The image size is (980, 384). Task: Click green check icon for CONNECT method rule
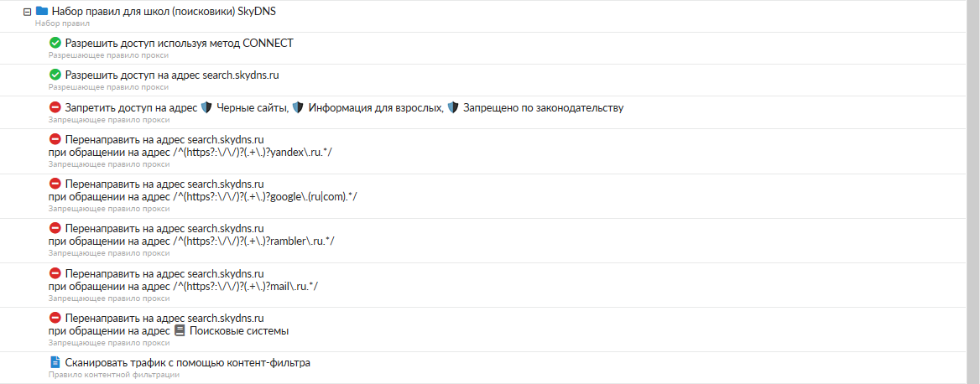pyautogui.click(x=55, y=43)
